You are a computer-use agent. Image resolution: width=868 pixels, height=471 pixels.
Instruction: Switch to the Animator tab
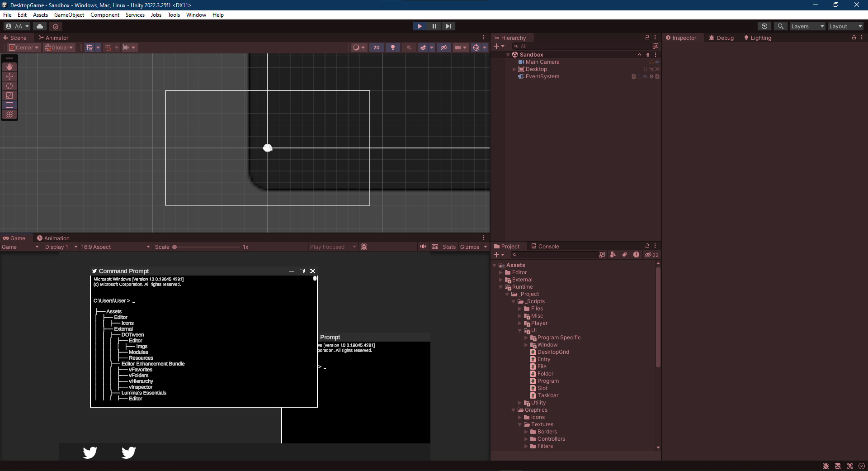click(x=53, y=38)
